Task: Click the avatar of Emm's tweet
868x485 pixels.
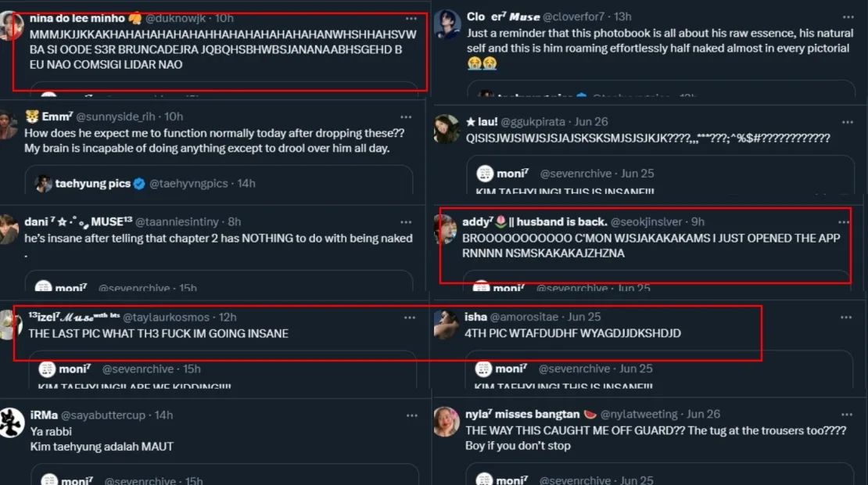Action: (9, 124)
